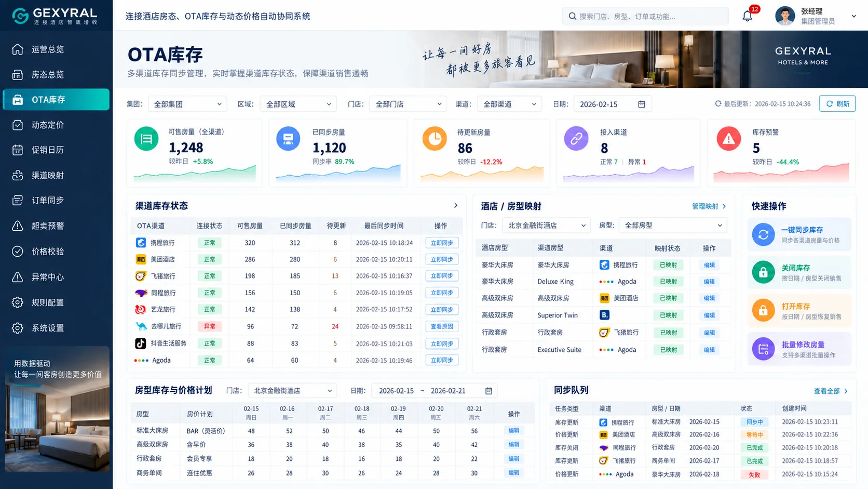Open 房型库存 门店 北京金融街酒店 dropdown
The height and width of the screenshot is (489, 868).
point(292,391)
